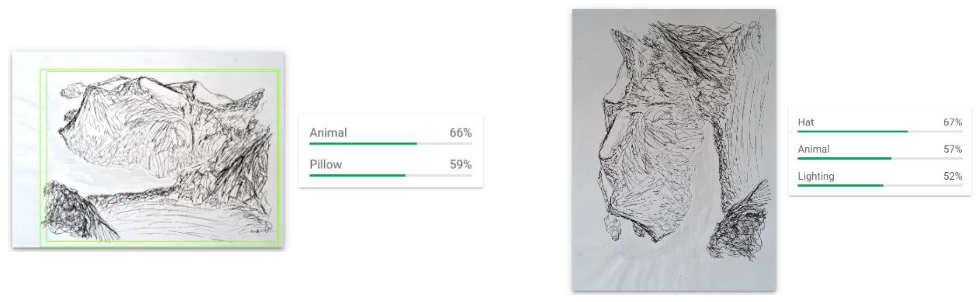Viewport: 980px width, 302px height.
Task: Click the 57% Animal confidence bar
Action: coord(844,158)
